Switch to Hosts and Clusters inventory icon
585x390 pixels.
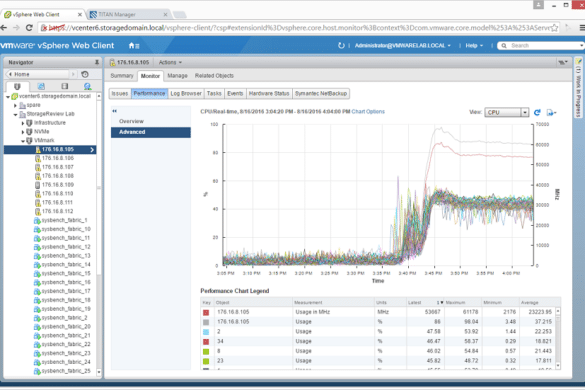17,86
